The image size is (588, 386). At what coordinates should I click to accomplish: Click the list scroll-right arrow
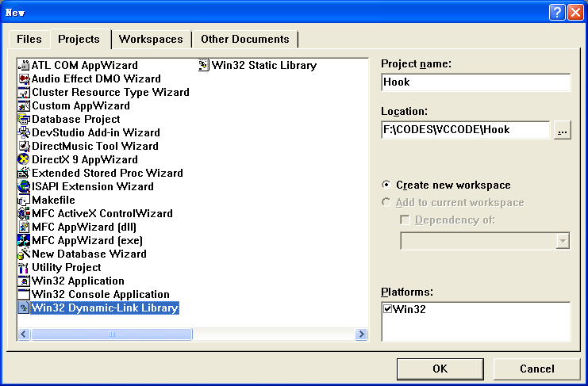pos(361,334)
